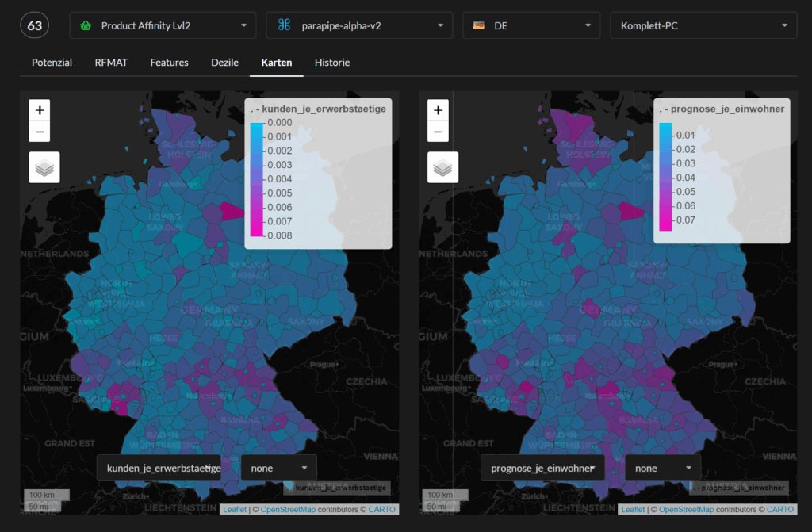Viewport: 812px width, 532px height.
Task: Zoom in on the left map
Action: pyautogui.click(x=41, y=110)
